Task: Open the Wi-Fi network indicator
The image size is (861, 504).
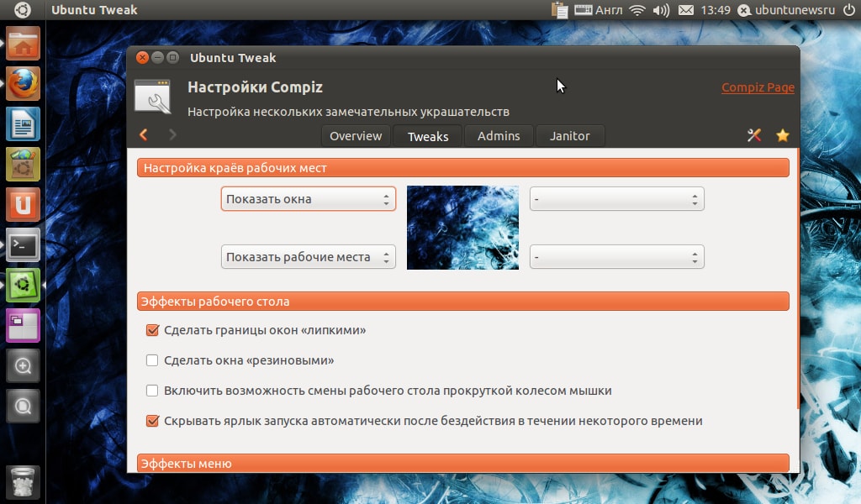Action: (637, 10)
